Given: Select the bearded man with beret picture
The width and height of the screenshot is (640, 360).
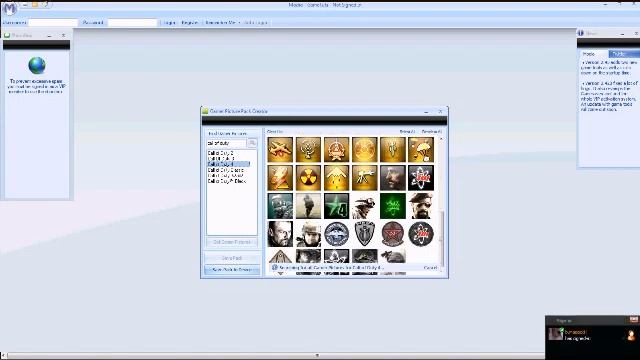Looking at the screenshot, I should [421, 206].
